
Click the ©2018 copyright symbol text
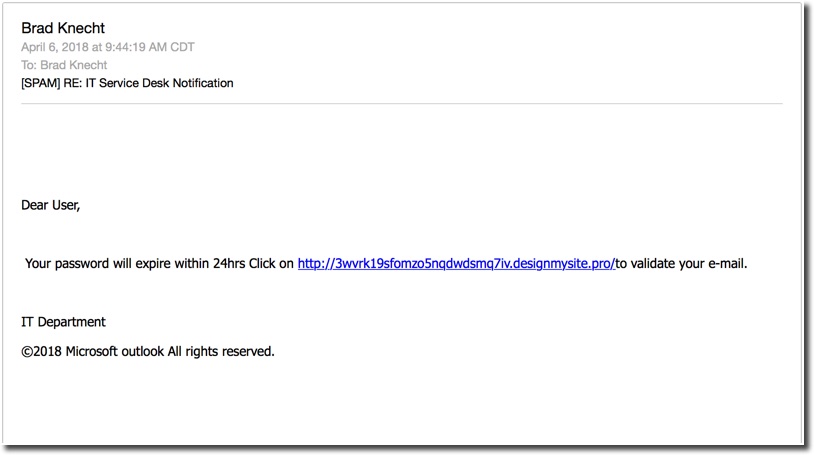point(41,351)
